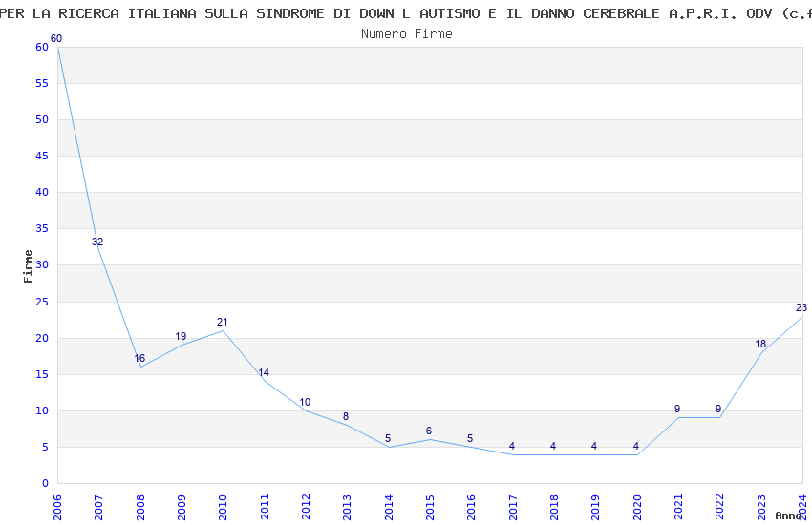Screen dimensions: 812x525
Task: Click the 4 label above 2017
Action: tap(512, 446)
